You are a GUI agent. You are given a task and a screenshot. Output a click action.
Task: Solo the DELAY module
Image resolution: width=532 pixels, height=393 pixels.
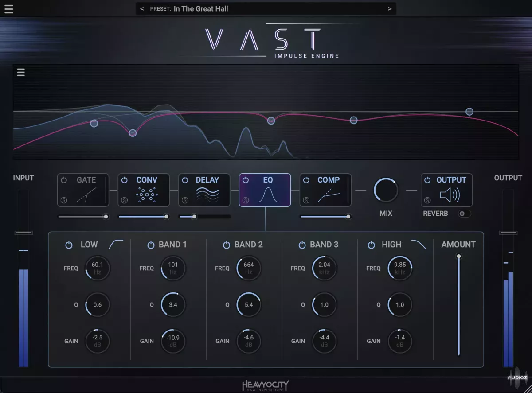pyautogui.click(x=185, y=200)
